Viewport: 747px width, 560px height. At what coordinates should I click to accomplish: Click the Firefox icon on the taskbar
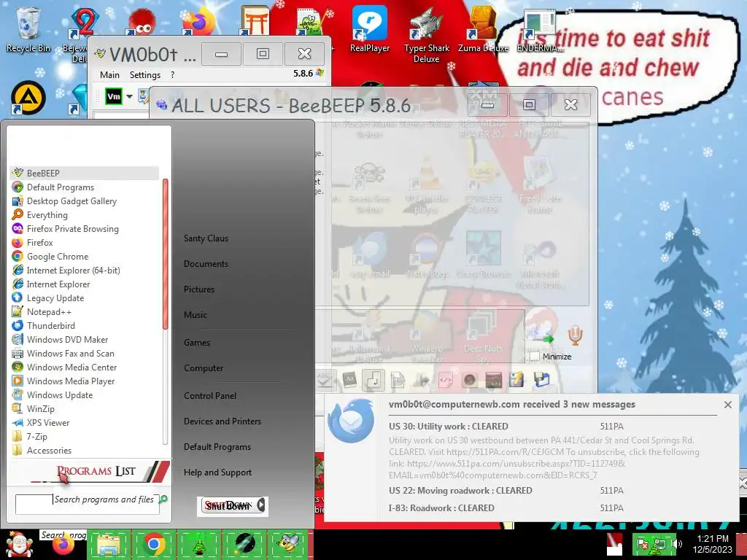[64, 546]
